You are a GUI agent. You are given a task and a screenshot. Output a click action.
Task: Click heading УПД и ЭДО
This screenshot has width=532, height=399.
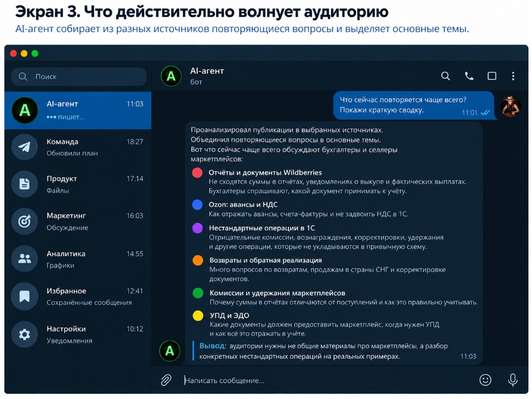[229, 315]
